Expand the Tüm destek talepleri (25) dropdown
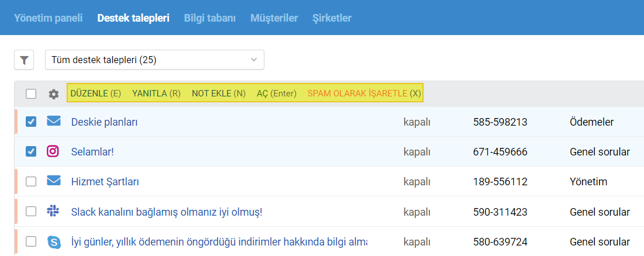This screenshot has width=644, height=256. point(154,60)
